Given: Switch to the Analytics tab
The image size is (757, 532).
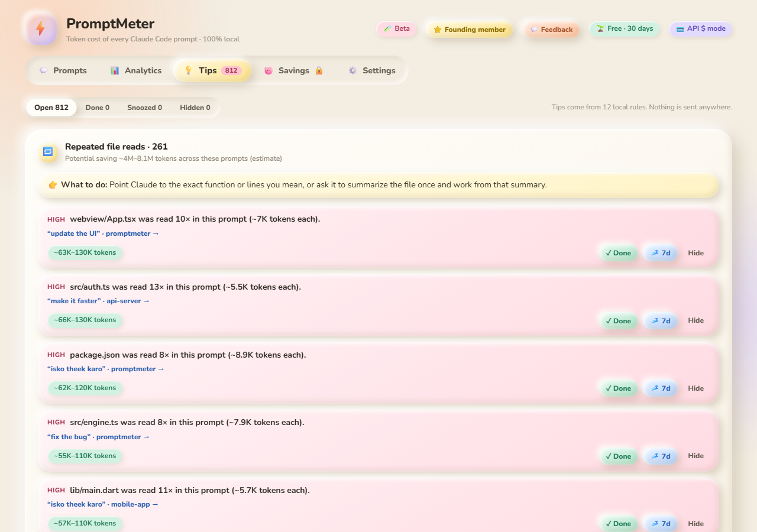Looking at the screenshot, I should click(x=136, y=70).
